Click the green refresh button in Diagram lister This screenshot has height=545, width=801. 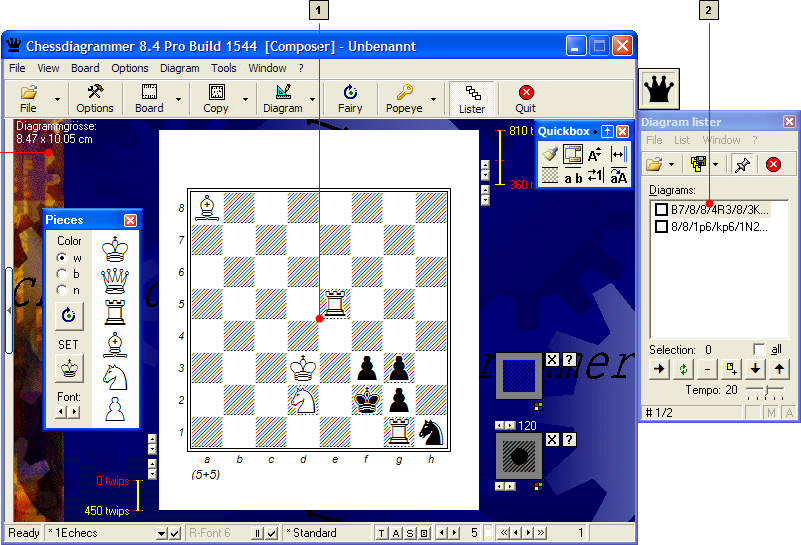pyautogui.click(x=683, y=369)
